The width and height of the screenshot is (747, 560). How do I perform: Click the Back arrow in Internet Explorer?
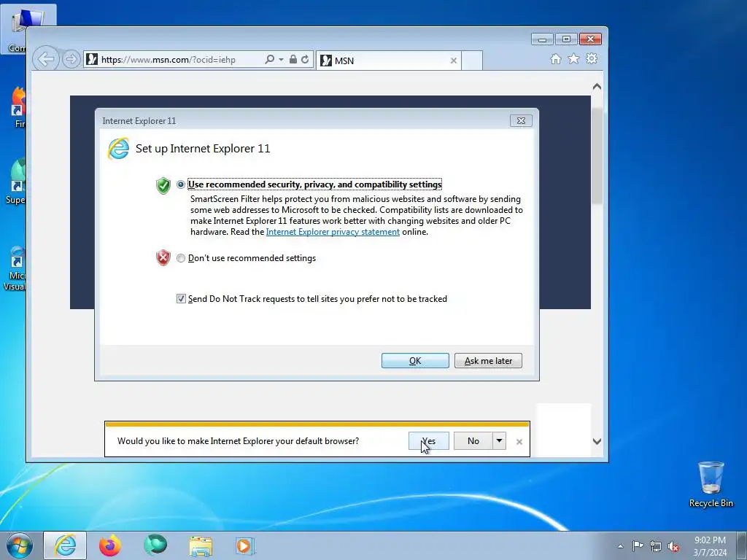[46, 60]
